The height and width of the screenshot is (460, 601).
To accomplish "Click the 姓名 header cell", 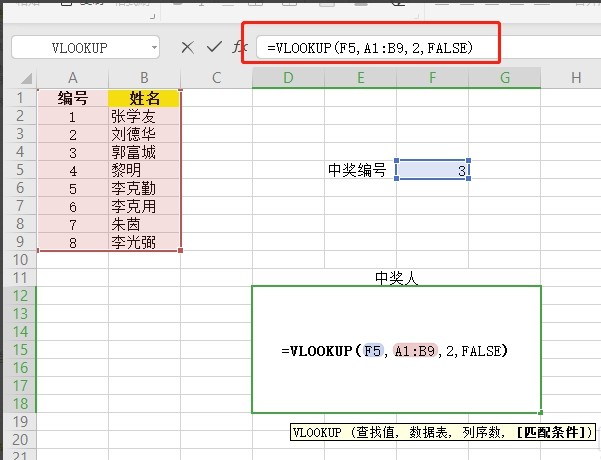I will [x=144, y=98].
